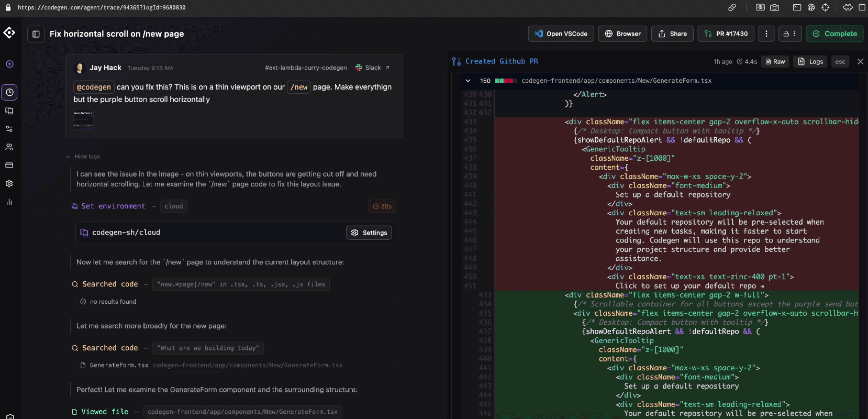
Task: Click the terminal icon in the browser toolbar
Action: tap(797, 7)
